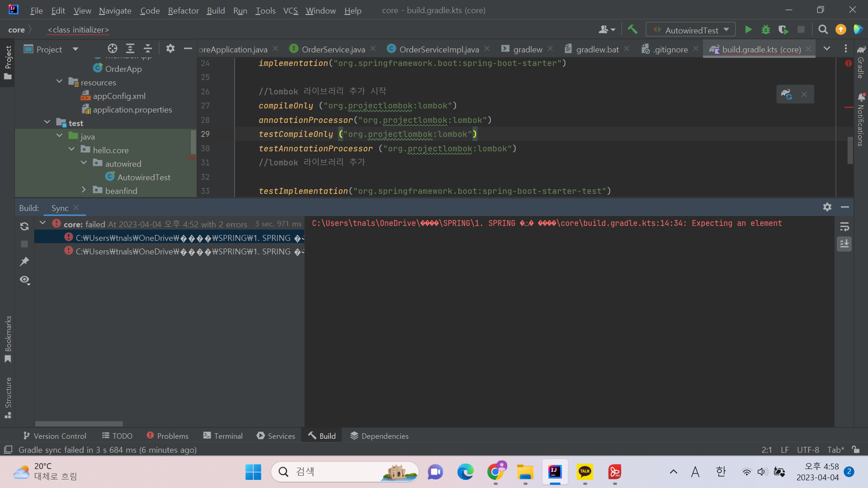The height and width of the screenshot is (488, 868).
Task: Run with coverage shield icon
Action: click(x=783, y=30)
